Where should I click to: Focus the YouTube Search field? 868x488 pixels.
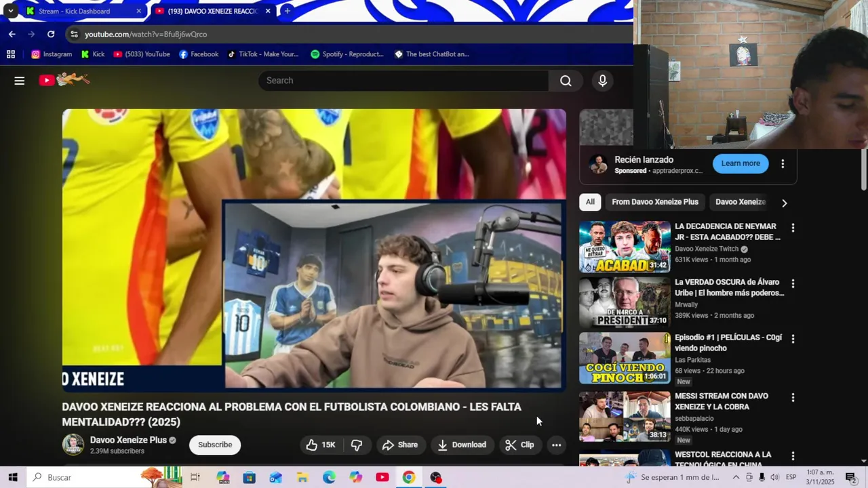(403, 81)
